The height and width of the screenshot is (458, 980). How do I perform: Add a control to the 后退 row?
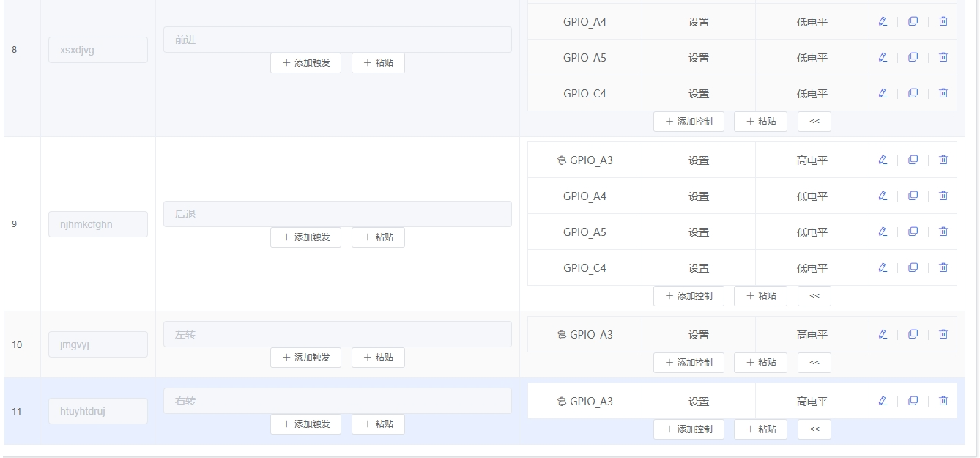(688, 296)
